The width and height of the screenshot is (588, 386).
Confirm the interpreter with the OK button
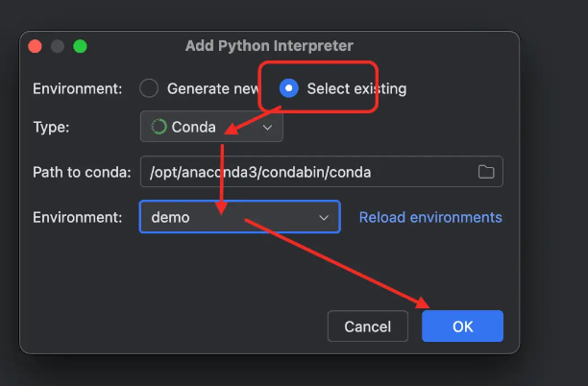coord(462,326)
